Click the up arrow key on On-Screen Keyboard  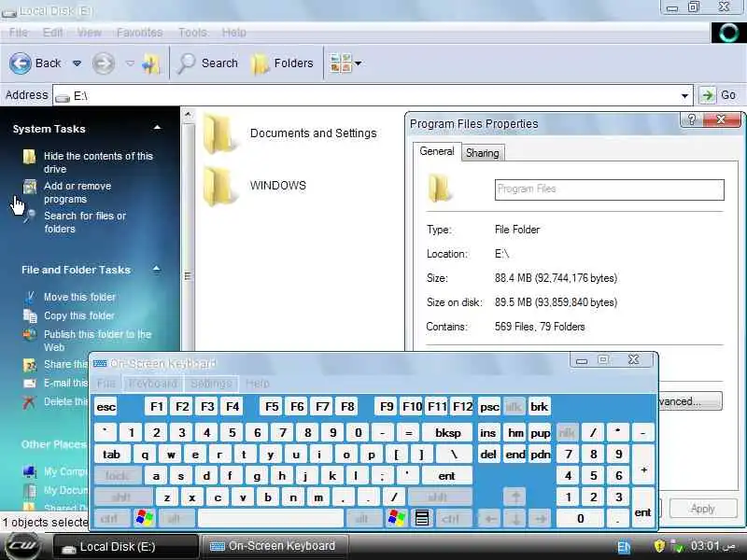515,497
